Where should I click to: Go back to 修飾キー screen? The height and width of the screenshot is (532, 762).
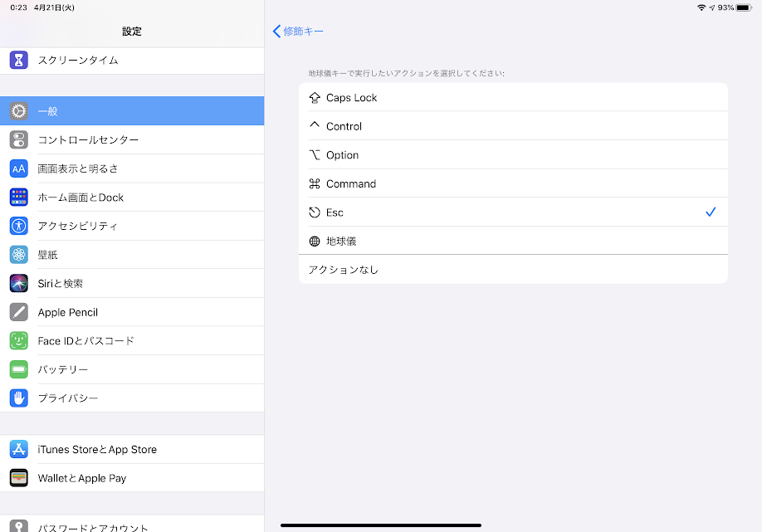(x=298, y=31)
